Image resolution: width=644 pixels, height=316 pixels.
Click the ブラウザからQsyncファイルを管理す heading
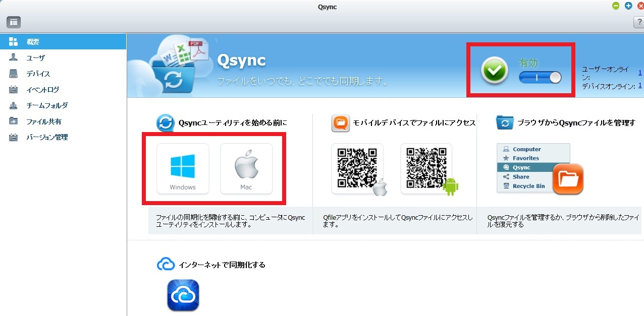576,123
